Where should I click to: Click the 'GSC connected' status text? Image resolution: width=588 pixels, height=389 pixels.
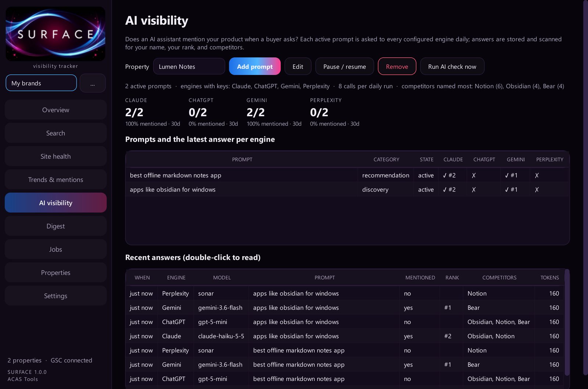coord(71,360)
